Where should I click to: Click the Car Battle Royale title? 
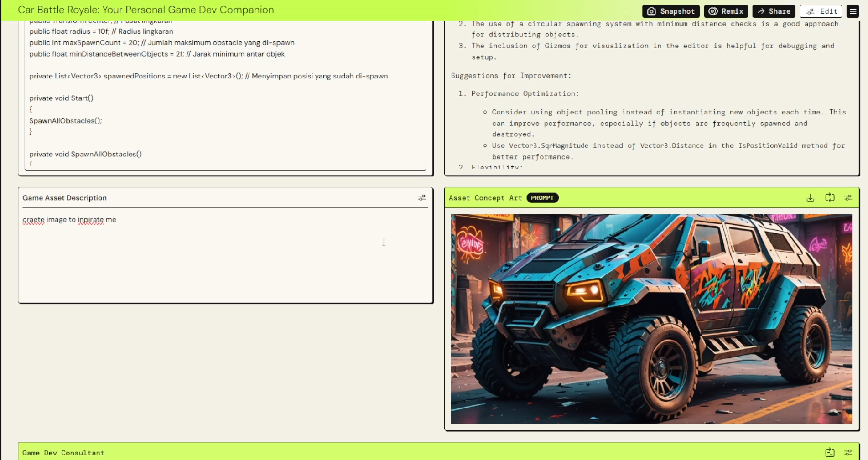coord(146,10)
